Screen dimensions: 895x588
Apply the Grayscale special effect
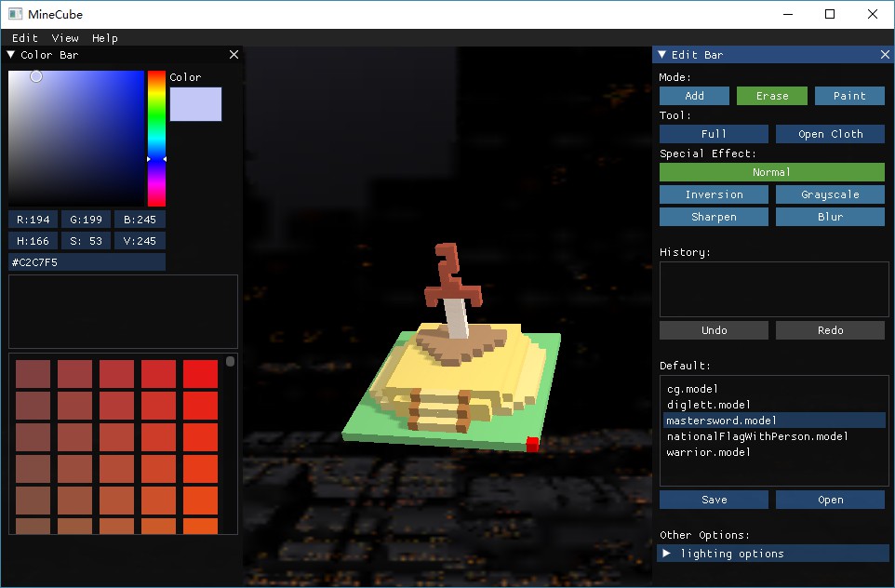[x=830, y=194]
